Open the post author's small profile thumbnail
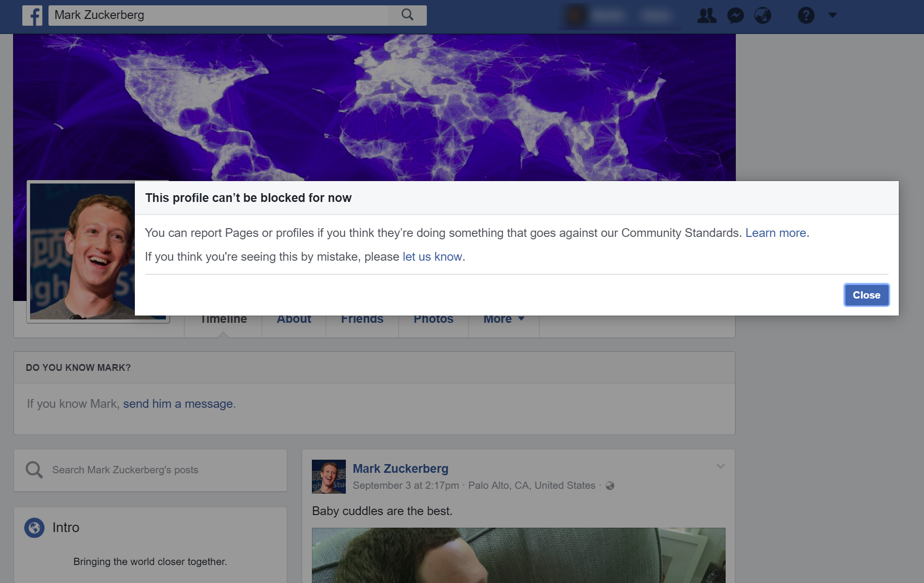 pyautogui.click(x=329, y=477)
